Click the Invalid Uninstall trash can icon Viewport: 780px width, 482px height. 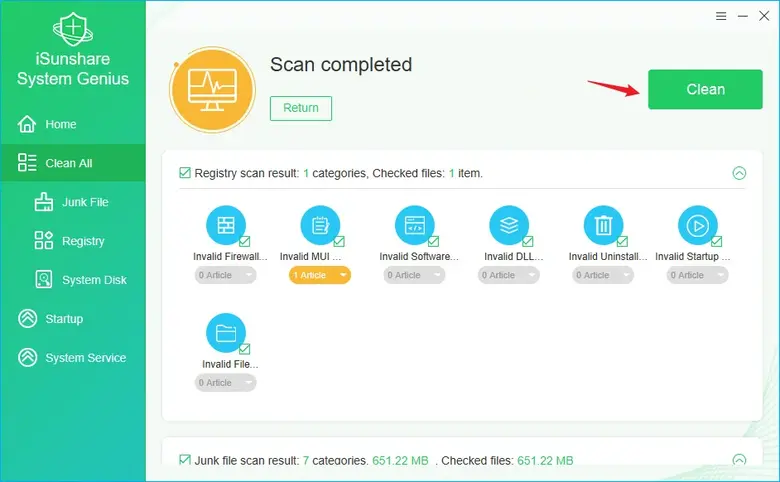[x=603, y=225]
